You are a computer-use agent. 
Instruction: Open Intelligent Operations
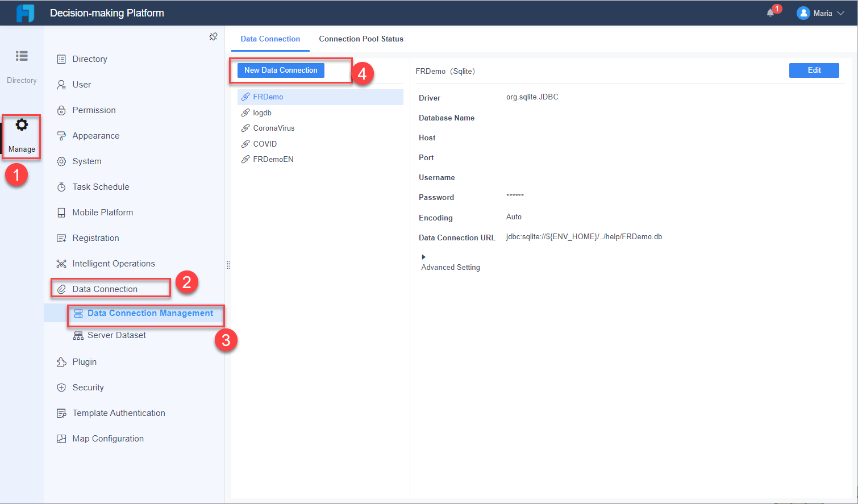(113, 263)
